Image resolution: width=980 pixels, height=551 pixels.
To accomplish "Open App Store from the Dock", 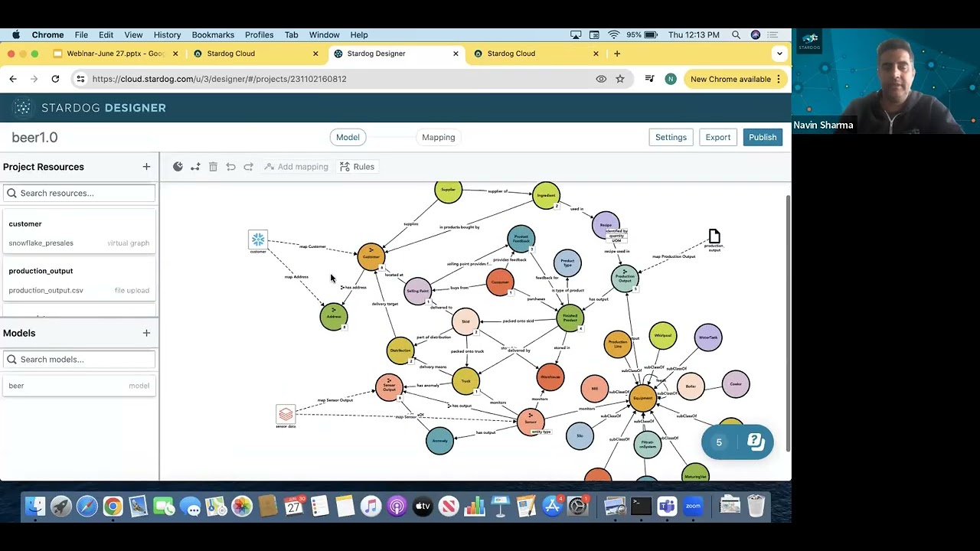I will pos(552,506).
